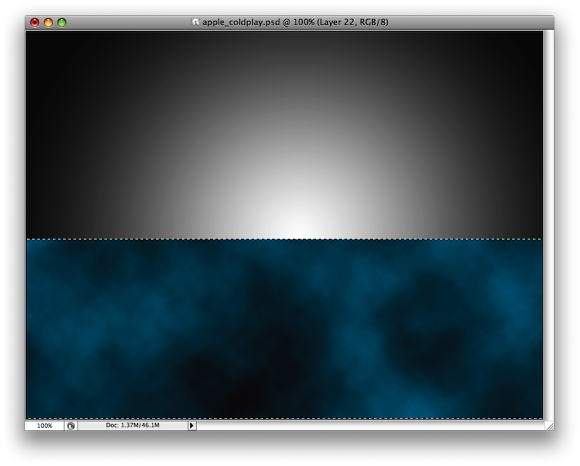Click the horizontal scrollbar track at bottom
The width and height of the screenshot is (580, 466).
370,426
